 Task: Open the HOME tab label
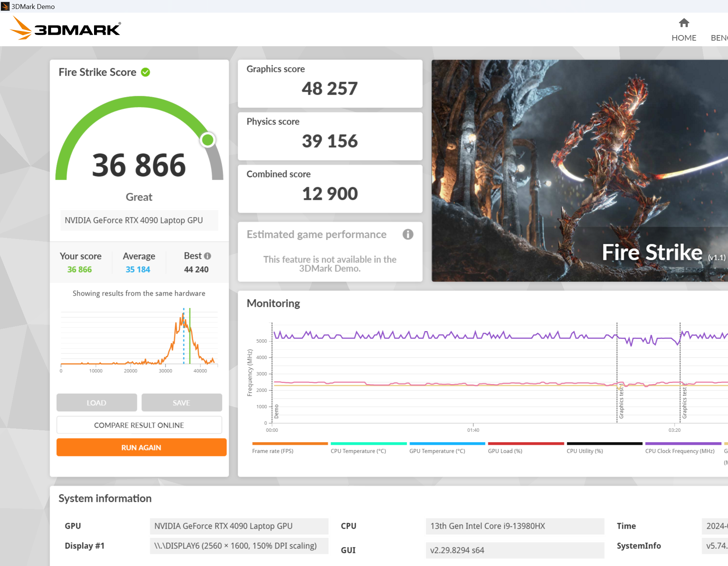tap(684, 38)
